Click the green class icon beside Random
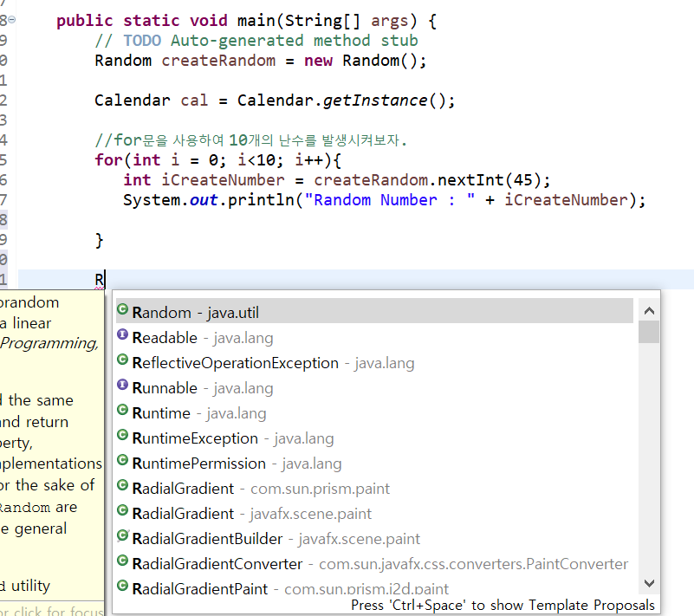This screenshot has width=694, height=616. coord(123,312)
